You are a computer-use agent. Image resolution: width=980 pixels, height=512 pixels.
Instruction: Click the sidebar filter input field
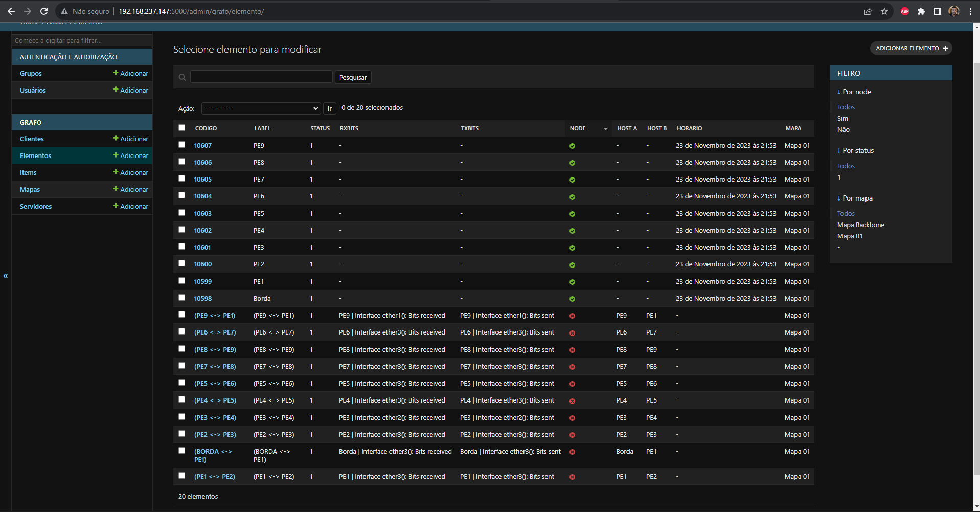click(82, 40)
